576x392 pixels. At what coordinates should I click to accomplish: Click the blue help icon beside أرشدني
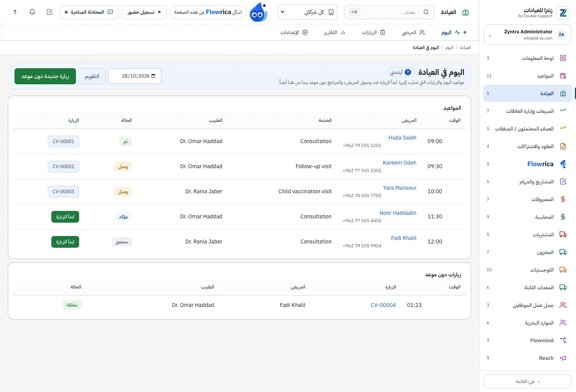pos(408,72)
